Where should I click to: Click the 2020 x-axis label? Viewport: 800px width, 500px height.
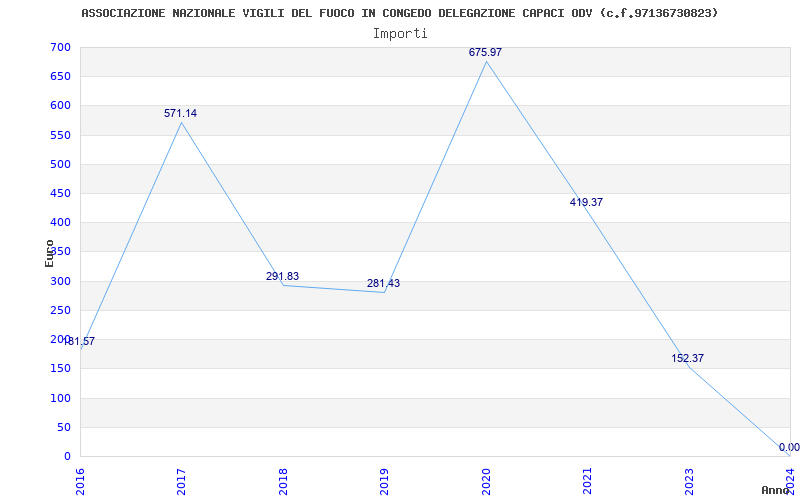[x=486, y=481]
